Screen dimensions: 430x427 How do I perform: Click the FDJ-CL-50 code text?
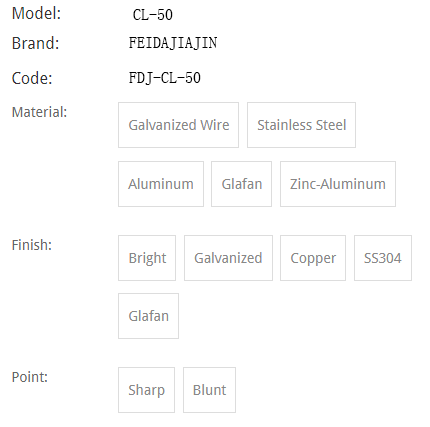165,78
